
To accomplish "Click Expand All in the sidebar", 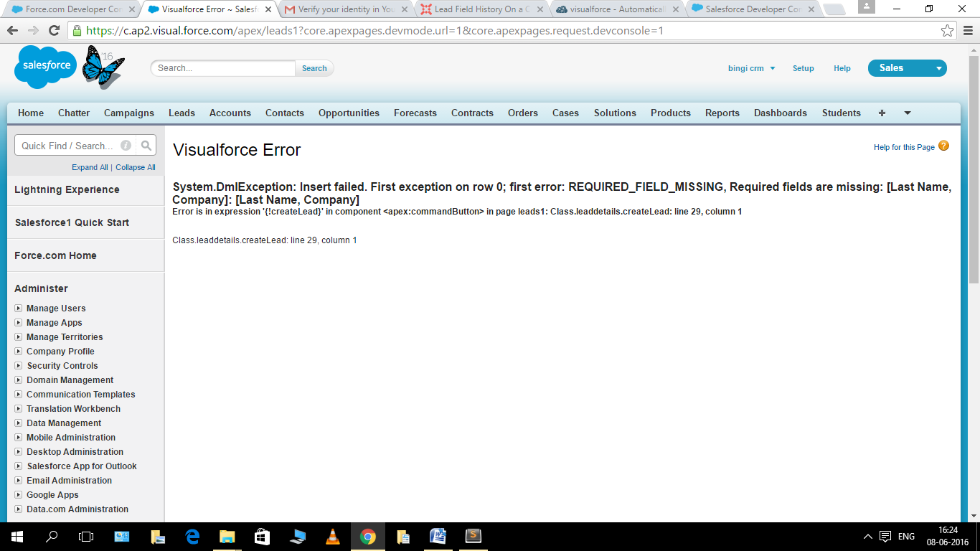I will [90, 167].
